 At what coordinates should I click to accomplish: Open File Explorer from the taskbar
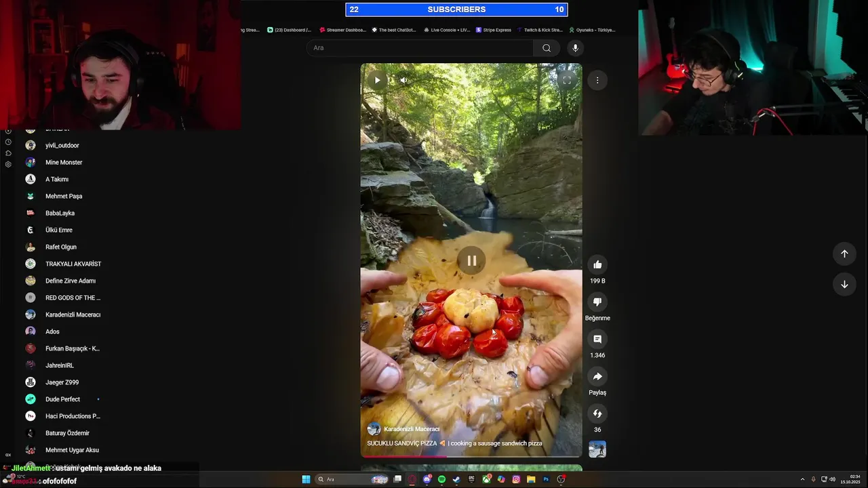point(531,479)
